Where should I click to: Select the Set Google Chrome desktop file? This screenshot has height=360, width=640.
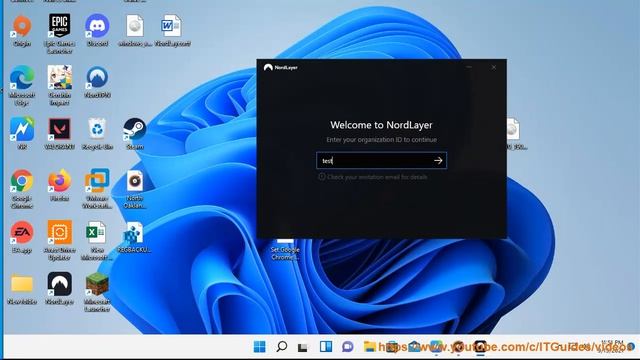285,250
